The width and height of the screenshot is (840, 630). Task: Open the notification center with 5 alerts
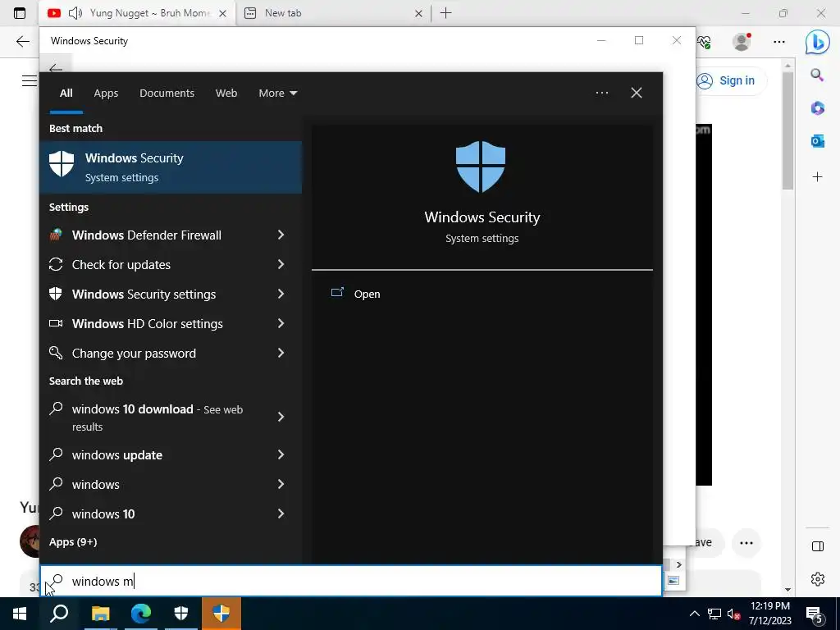coord(815,614)
